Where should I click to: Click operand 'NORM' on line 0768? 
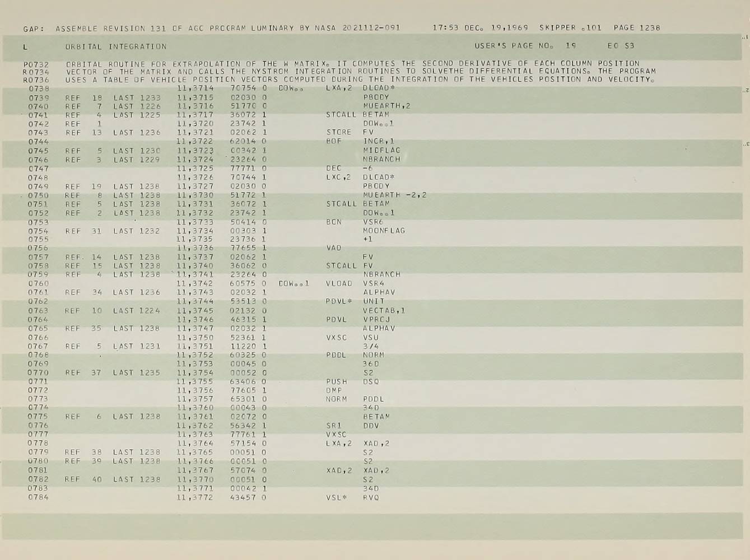pos(374,355)
